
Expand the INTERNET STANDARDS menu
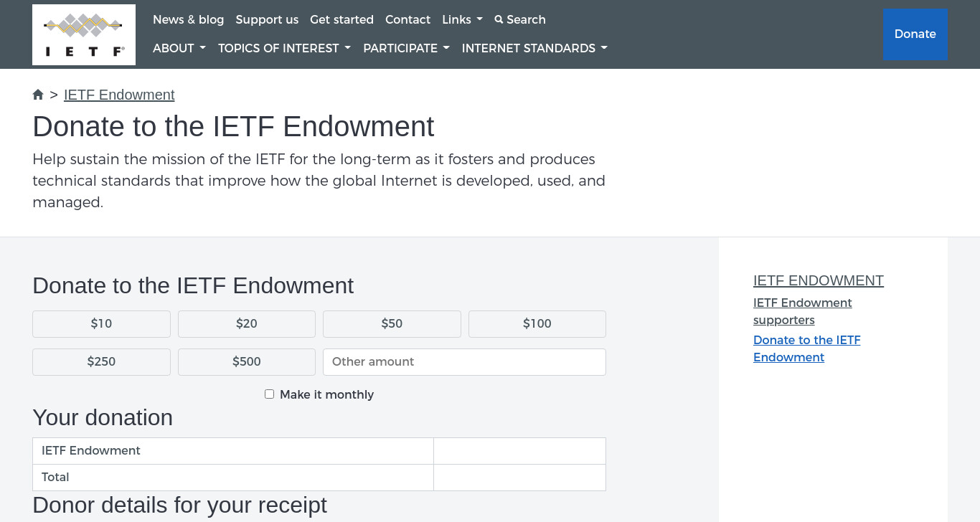pyautogui.click(x=534, y=48)
